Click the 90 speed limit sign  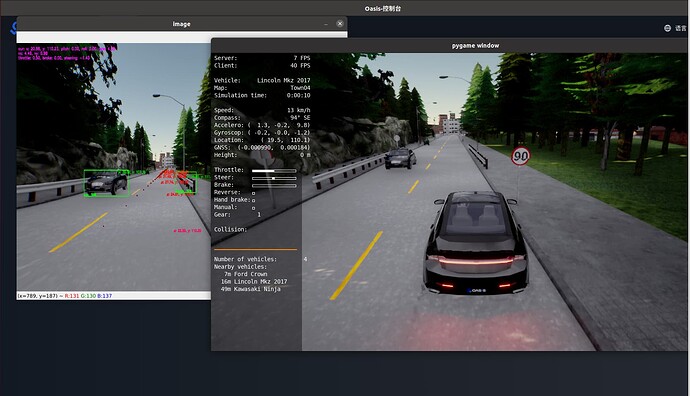(x=521, y=156)
